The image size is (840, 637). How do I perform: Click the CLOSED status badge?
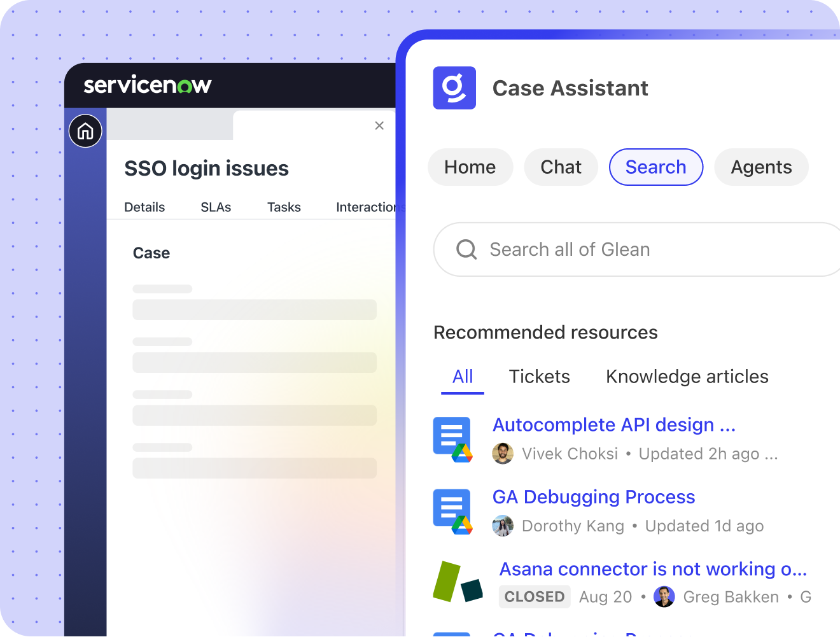(535, 597)
